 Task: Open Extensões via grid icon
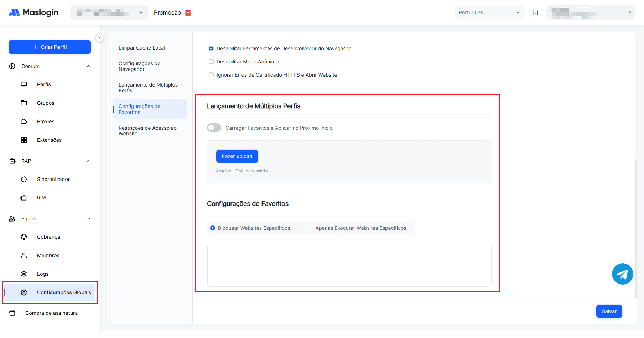(x=24, y=140)
